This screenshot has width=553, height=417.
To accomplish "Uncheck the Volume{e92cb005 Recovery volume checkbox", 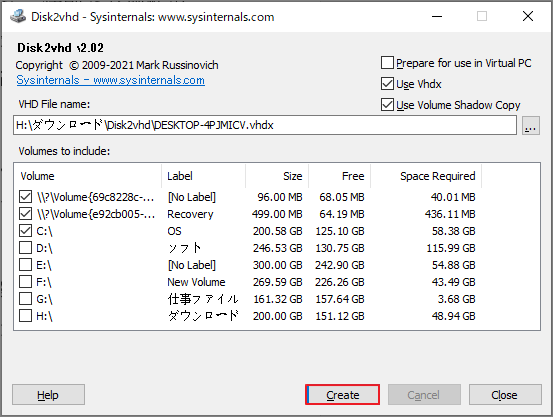I will 25,214.
